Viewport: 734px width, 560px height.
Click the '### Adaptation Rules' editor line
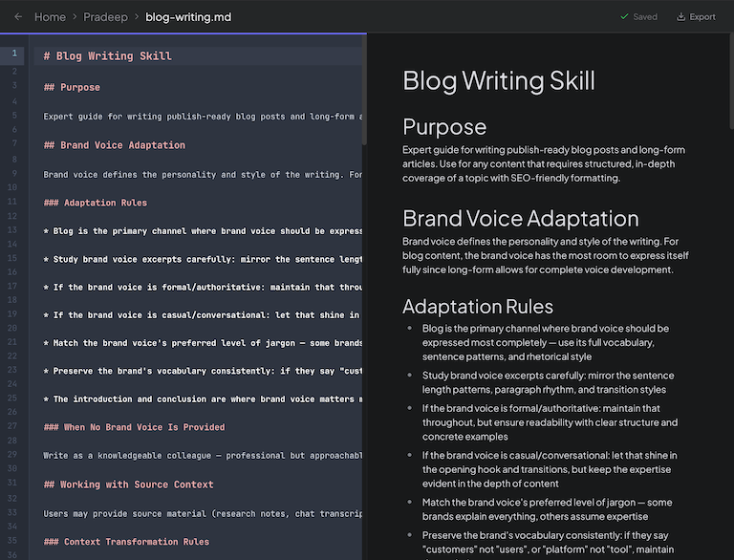95,203
